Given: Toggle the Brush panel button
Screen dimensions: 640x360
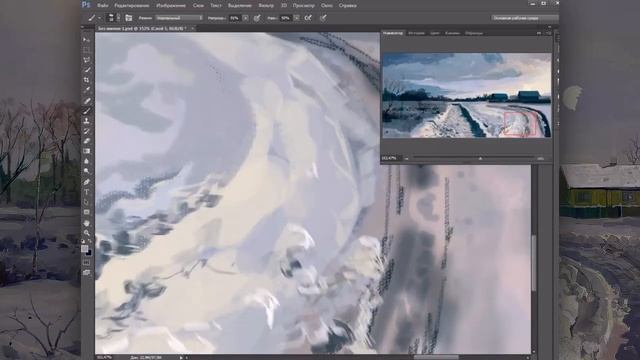Looking at the screenshot, I should (129, 18).
